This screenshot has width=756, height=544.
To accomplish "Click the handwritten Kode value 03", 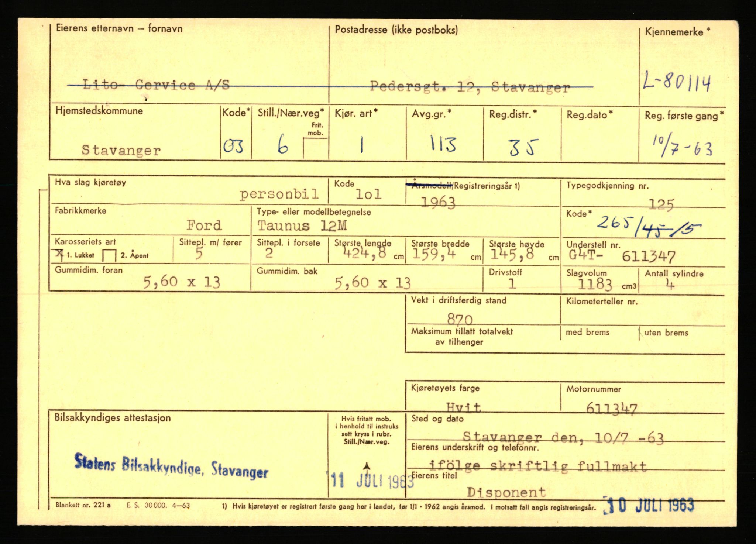I will (234, 147).
